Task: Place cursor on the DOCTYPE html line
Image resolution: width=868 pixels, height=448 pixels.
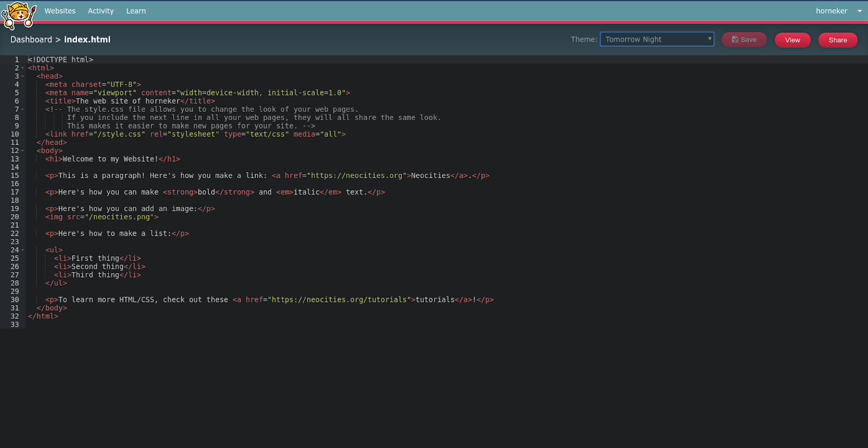Action: [x=61, y=60]
